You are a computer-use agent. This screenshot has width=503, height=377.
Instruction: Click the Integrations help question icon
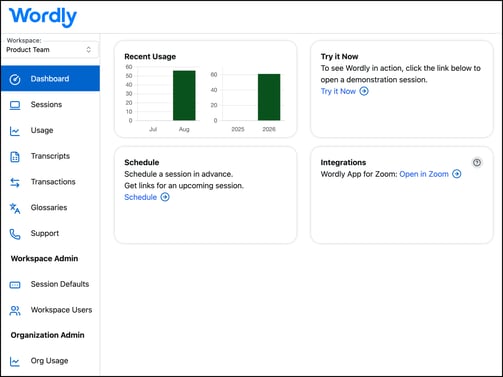(477, 163)
